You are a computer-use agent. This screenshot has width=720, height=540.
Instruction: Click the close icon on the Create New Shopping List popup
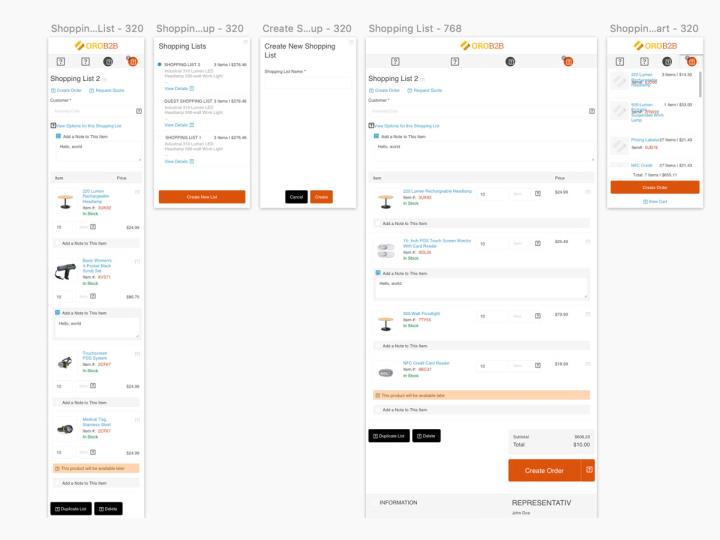pos(352,42)
